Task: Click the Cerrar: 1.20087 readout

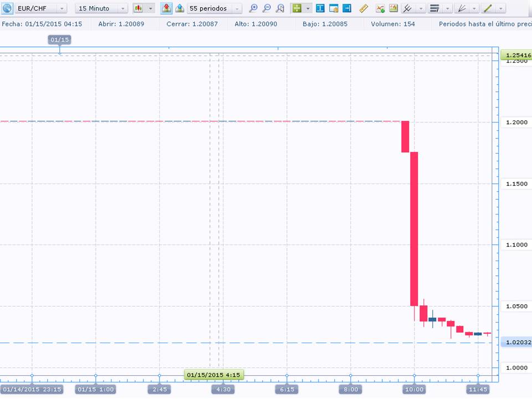Action: coord(192,24)
